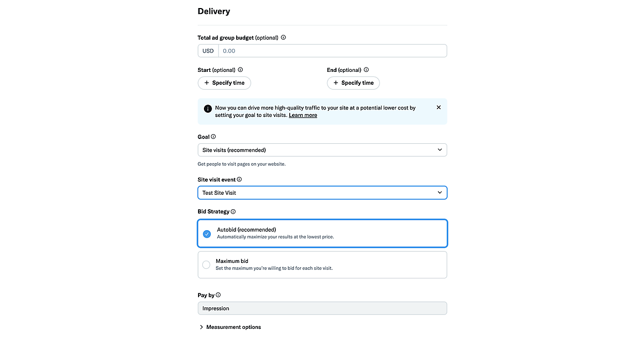644x338 pixels.
Task: Dismiss the site visits notification banner
Action: (x=438, y=107)
